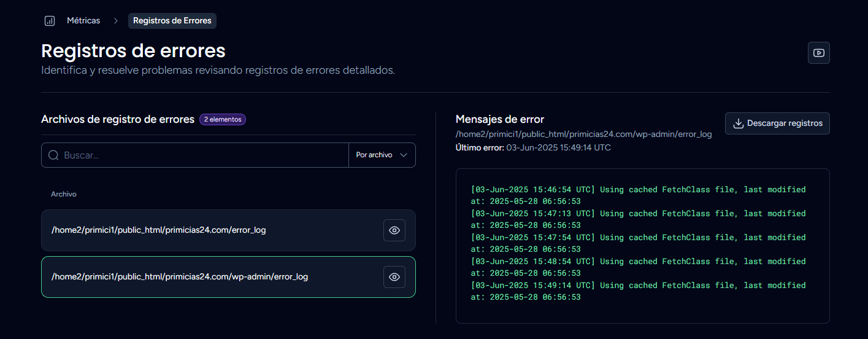Viewport: 868px width, 339px height.
Task: Open the Métricas breadcrumb link
Action: [x=83, y=21]
